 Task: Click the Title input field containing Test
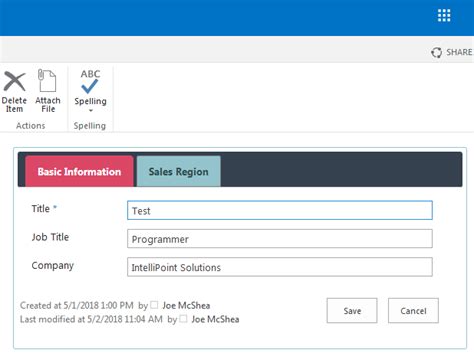pos(280,210)
